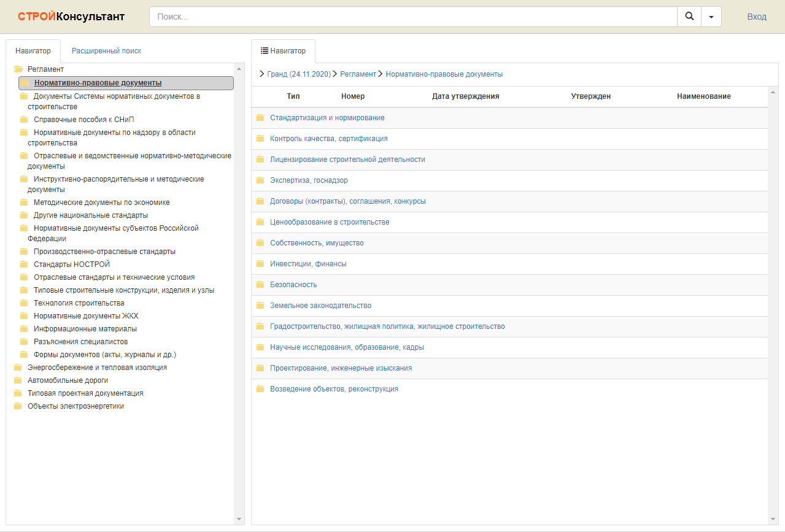Click folder icon of Другие национальные стандарты
The image size is (785, 532).
click(x=24, y=215)
